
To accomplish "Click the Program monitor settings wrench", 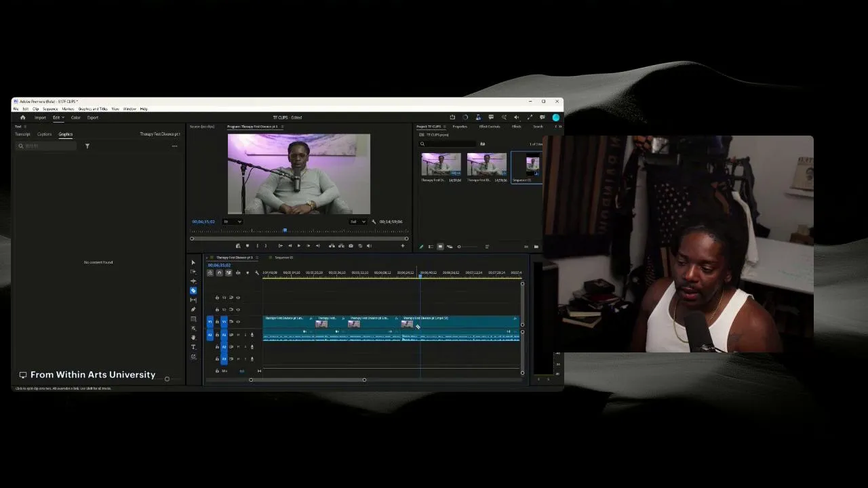I will [374, 222].
